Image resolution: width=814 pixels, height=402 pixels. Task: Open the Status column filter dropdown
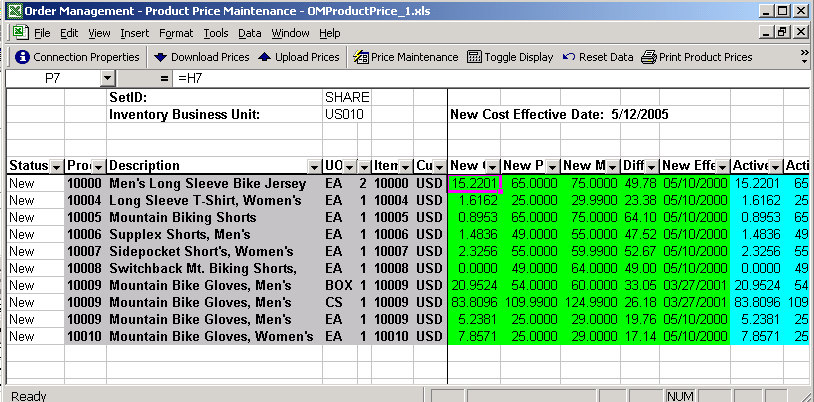[56, 166]
